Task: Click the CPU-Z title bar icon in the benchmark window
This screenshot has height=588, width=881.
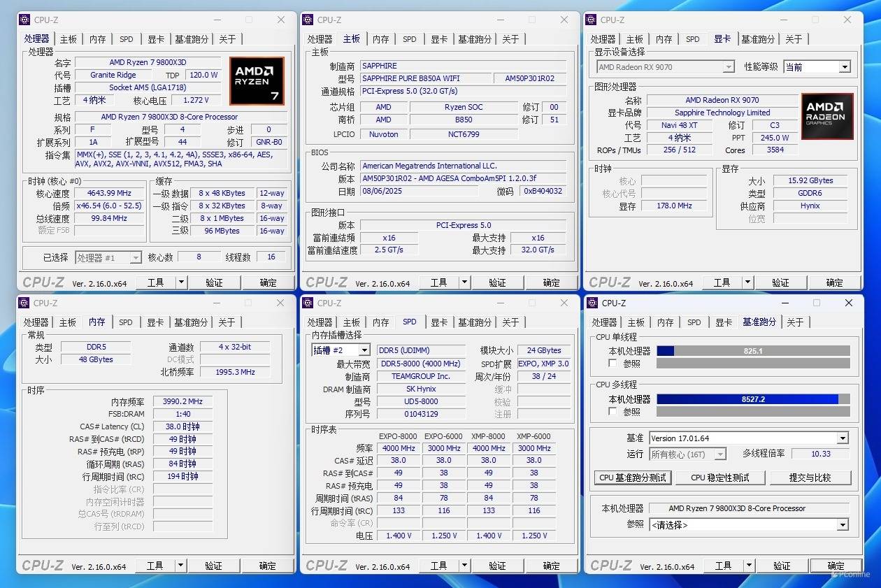Action: 592,303
